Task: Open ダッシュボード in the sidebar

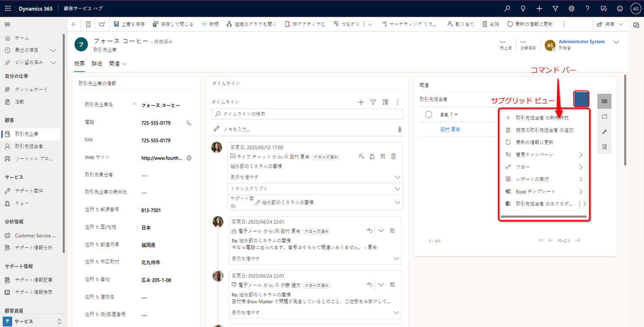Action: pyautogui.click(x=31, y=89)
